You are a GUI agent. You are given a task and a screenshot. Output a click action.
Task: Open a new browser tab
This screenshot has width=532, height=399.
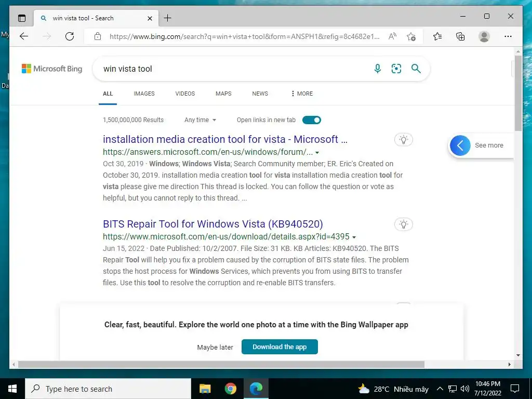point(168,18)
